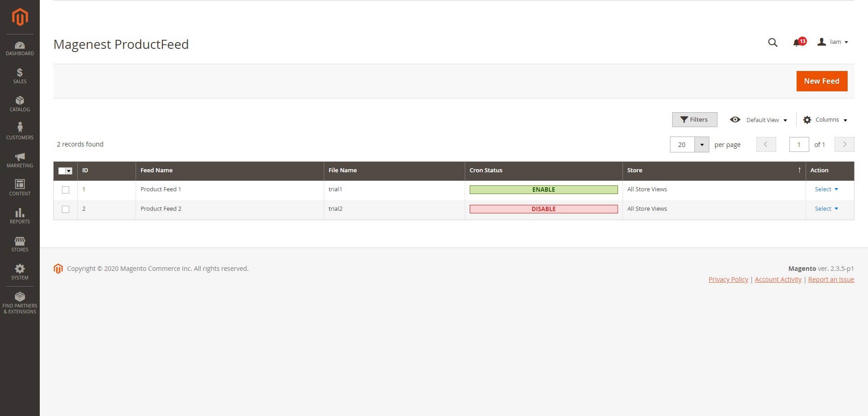Open the Privacy Policy link
The image size is (868, 416).
tap(728, 279)
